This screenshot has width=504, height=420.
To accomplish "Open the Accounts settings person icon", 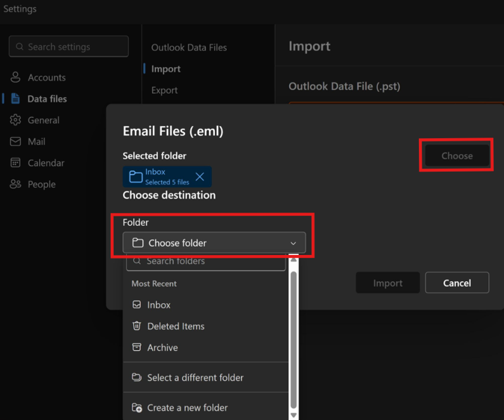I will point(15,77).
